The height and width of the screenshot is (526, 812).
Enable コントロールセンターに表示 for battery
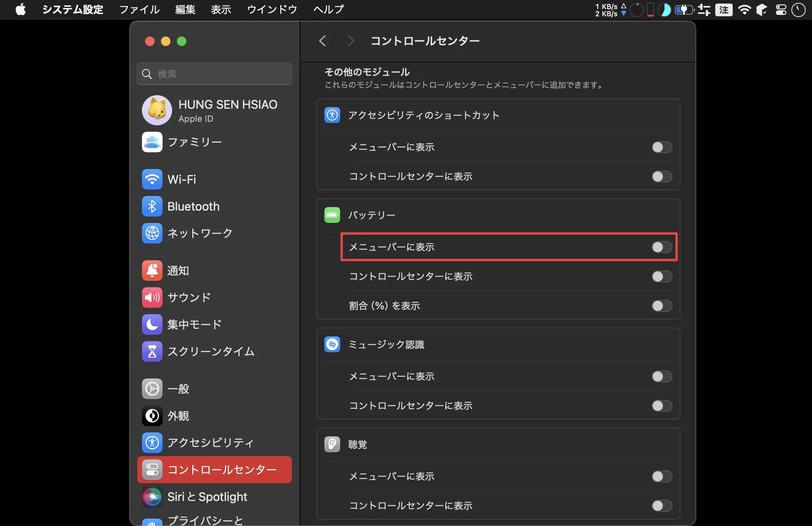[661, 276]
